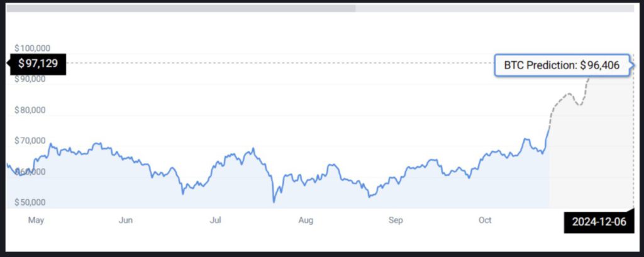Click the lowest dip of the blue price line
This screenshot has width=644, height=257.
[x=274, y=201]
